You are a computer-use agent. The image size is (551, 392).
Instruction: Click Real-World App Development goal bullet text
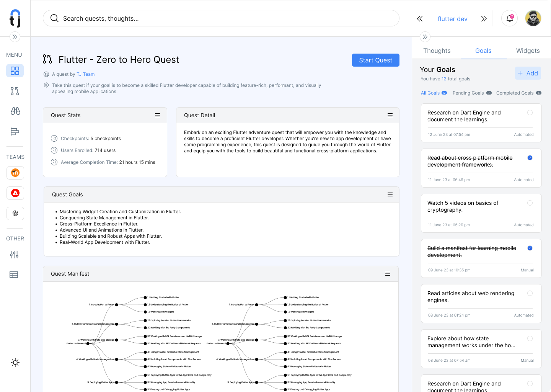coord(105,242)
